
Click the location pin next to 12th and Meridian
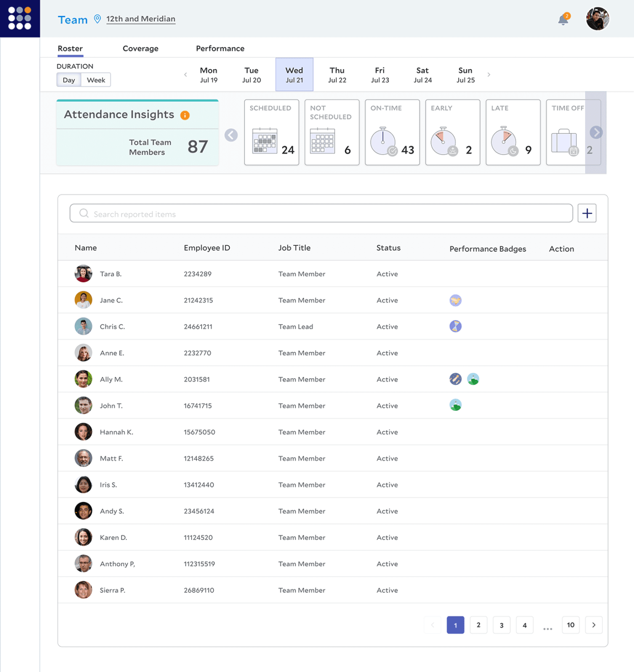(97, 19)
